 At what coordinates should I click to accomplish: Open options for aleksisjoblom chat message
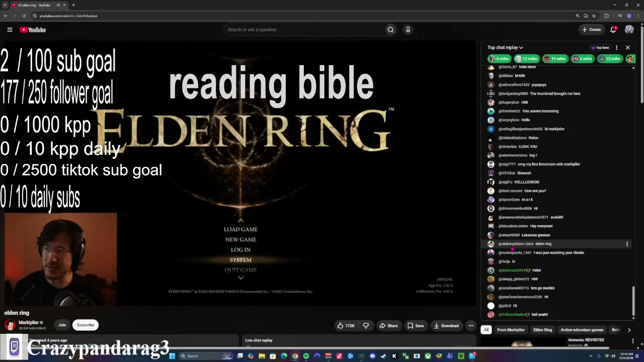point(627,244)
